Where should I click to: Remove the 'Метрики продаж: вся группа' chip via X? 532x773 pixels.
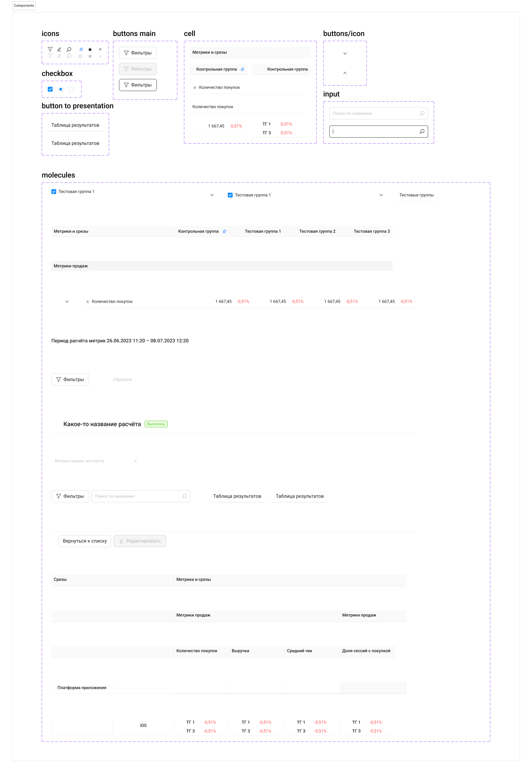[x=135, y=461]
